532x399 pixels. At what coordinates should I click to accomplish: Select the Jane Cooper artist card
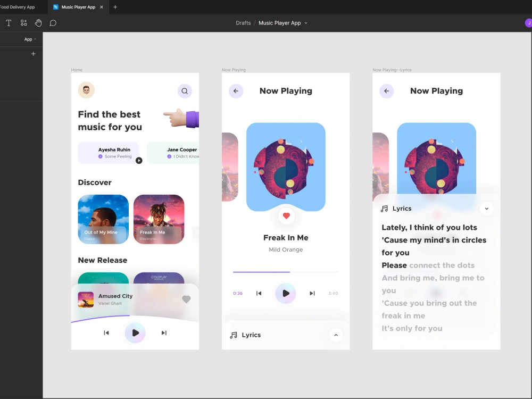tap(173, 153)
